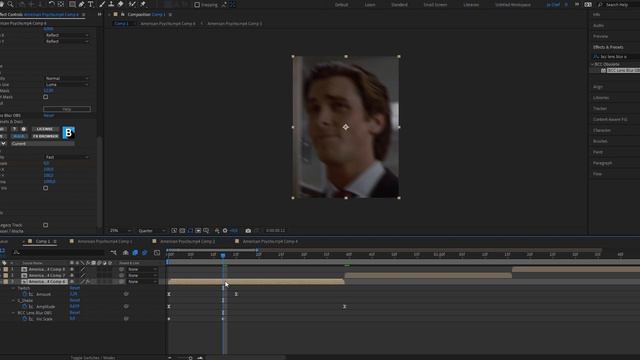640x360 pixels.
Task: Open the Content-Aware Fill panel
Action: tap(610, 120)
